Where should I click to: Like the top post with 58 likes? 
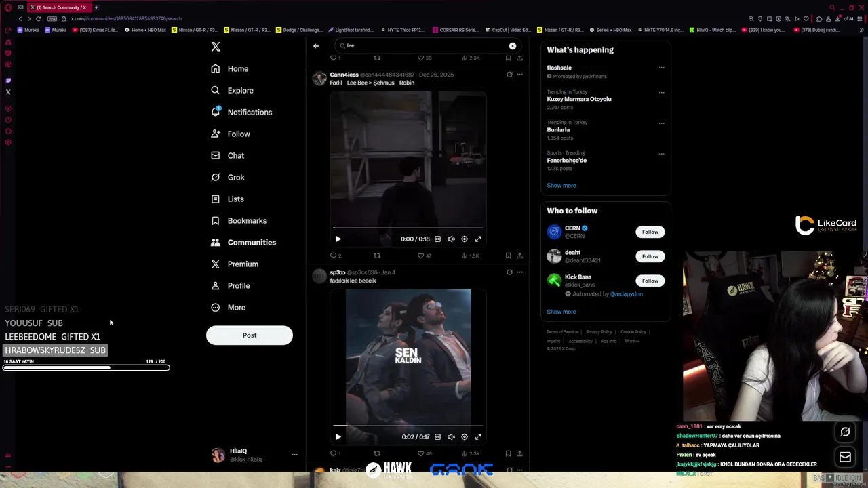point(424,58)
